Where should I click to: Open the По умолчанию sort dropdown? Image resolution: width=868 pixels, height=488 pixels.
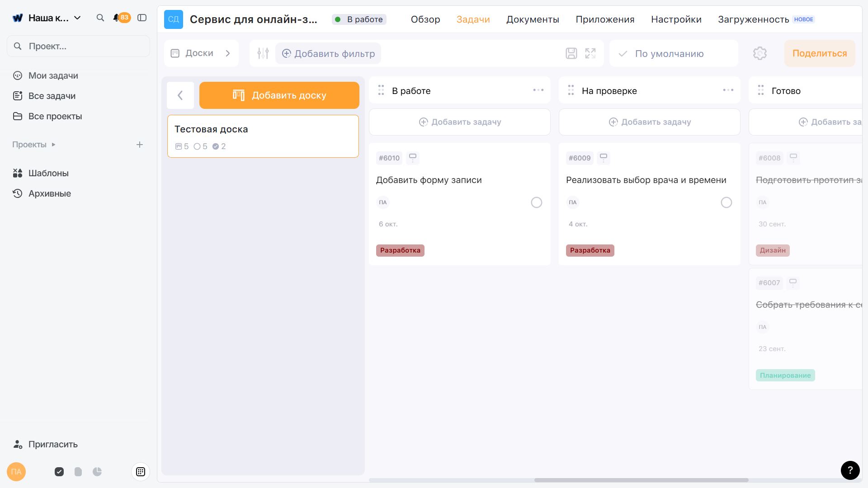pos(674,53)
